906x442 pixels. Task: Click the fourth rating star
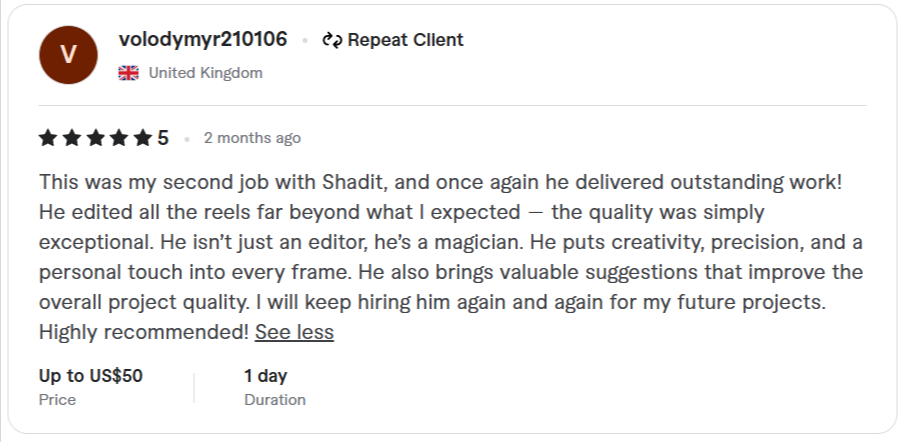119,138
